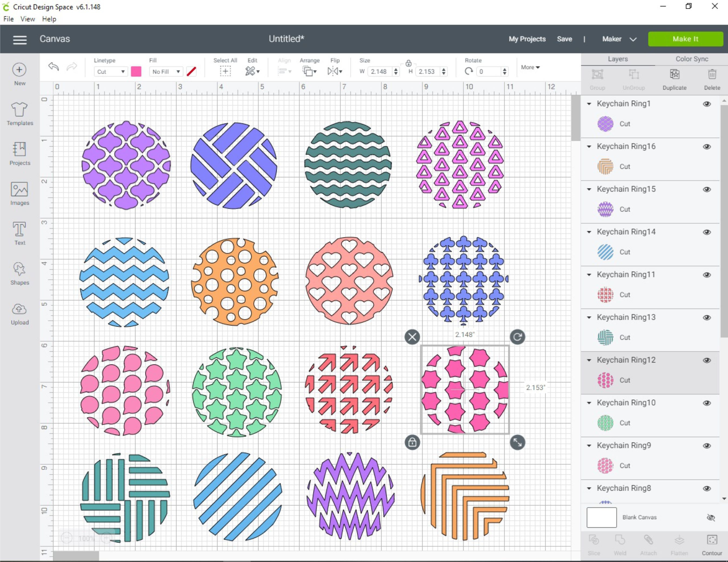Undo the last action
This screenshot has height=562, width=728.
53,67
